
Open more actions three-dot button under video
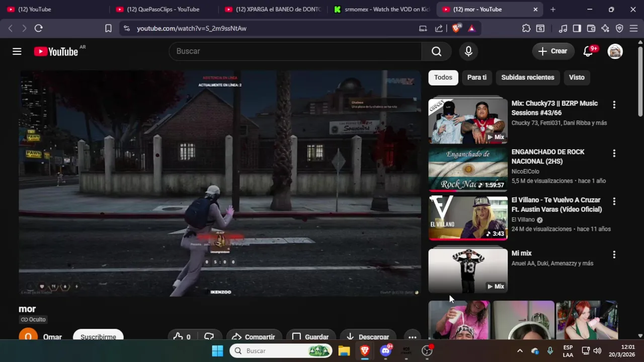[412, 336]
